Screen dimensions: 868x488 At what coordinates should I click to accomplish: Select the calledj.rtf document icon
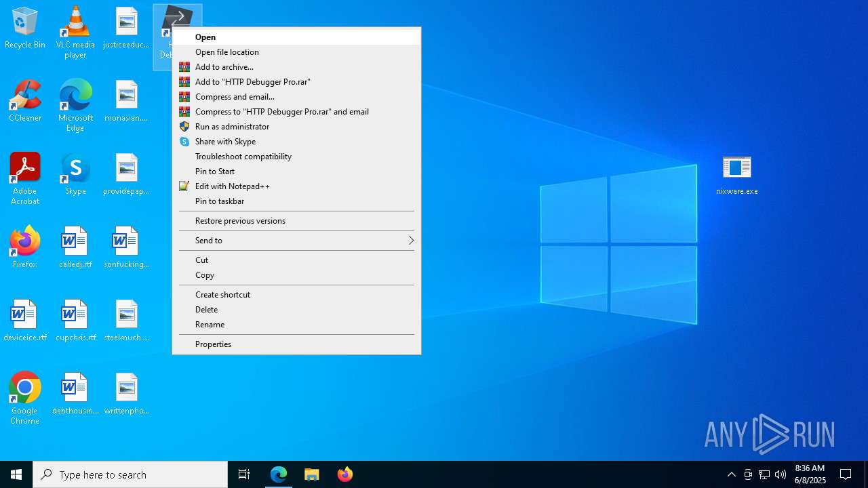pos(75,248)
